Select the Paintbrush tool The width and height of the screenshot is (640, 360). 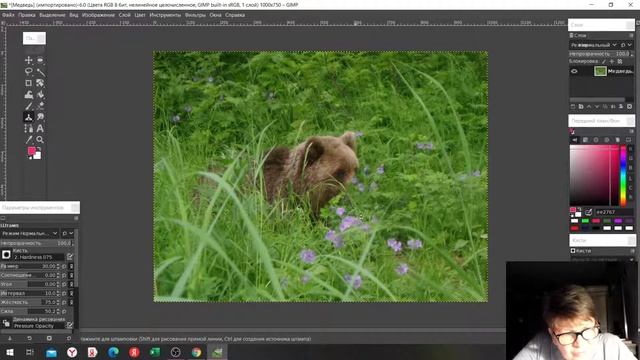coord(29,106)
